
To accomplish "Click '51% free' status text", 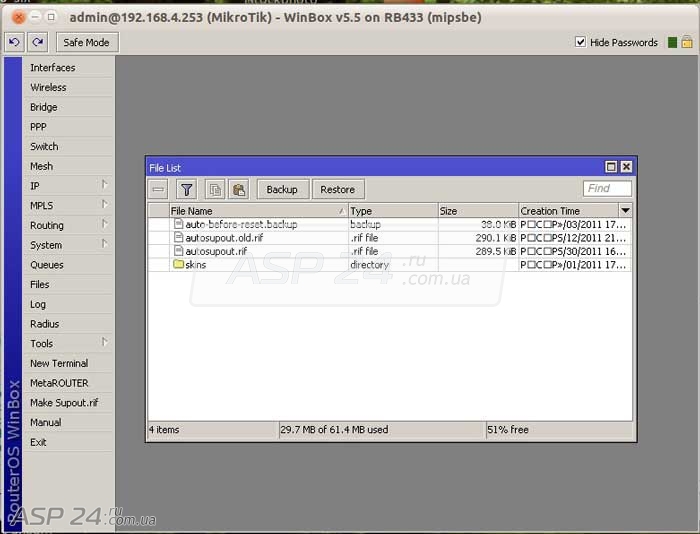I will tap(508, 430).
